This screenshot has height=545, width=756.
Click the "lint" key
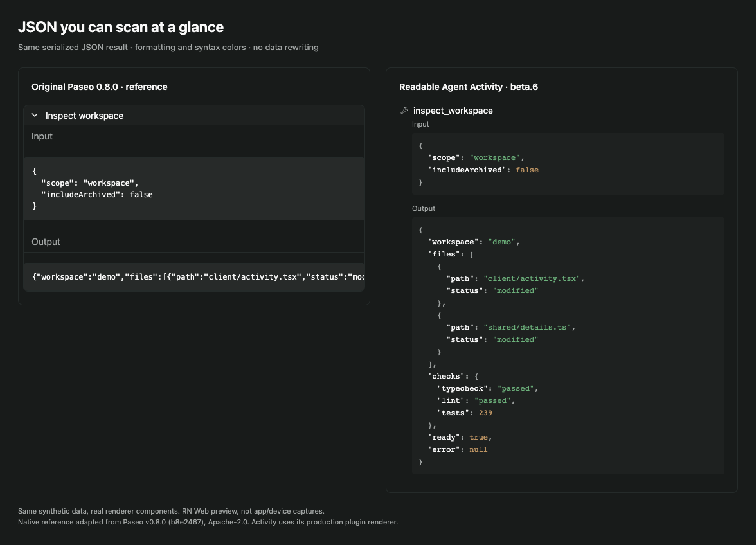(x=451, y=400)
